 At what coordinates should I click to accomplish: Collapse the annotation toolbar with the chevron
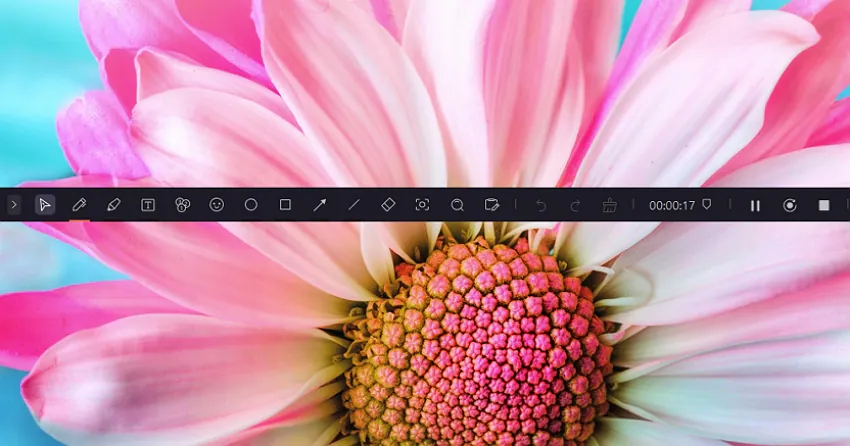(14, 205)
